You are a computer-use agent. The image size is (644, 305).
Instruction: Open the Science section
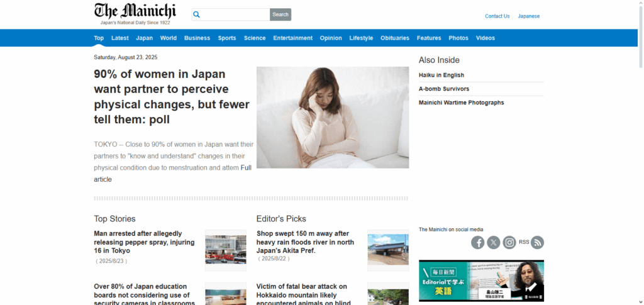click(255, 38)
